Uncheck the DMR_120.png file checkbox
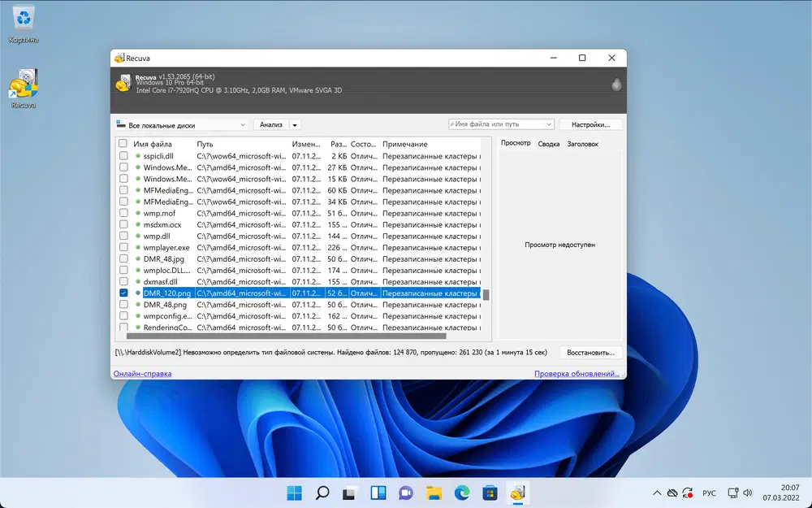The height and width of the screenshot is (508, 812). coord(123,293)
